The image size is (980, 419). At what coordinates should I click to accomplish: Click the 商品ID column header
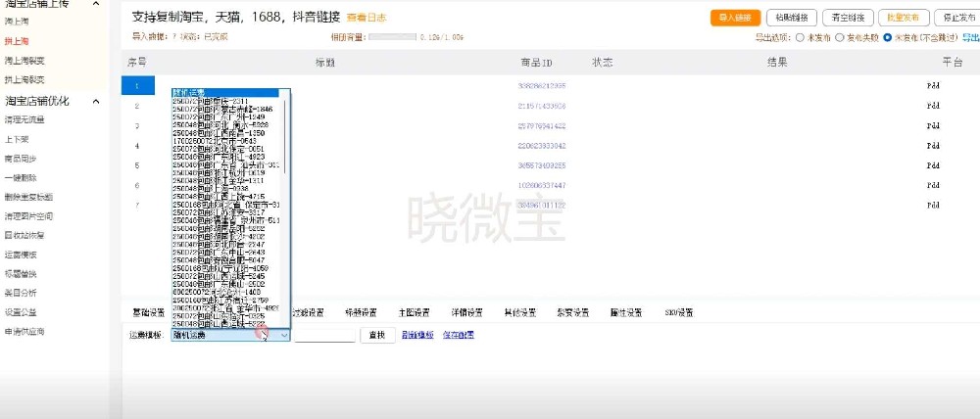point(537,63)
